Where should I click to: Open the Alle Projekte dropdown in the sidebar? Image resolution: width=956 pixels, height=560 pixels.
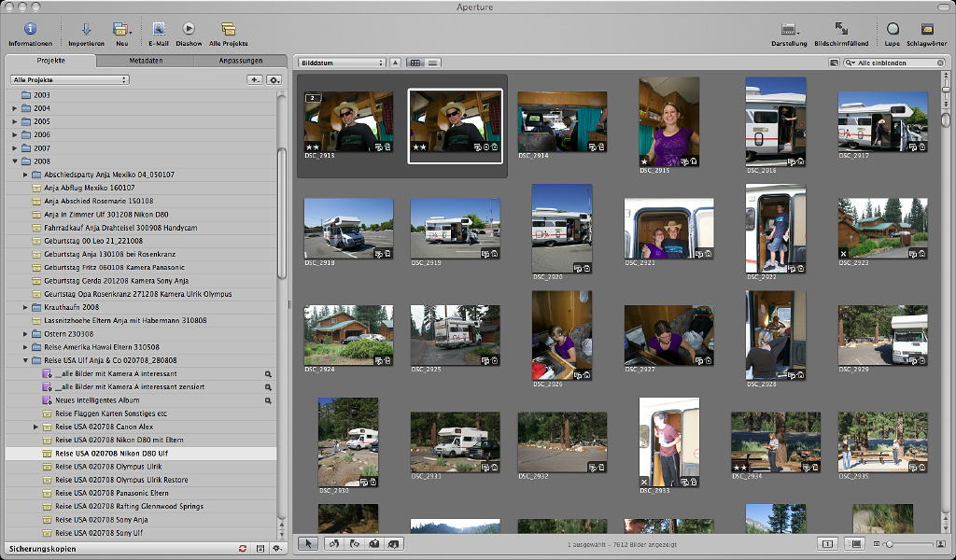click(x=69, y=80)
